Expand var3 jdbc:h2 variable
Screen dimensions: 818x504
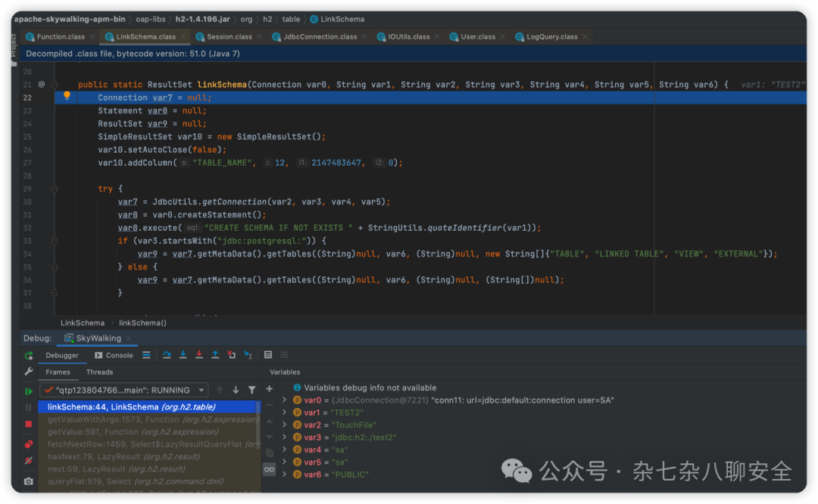tap(284, 437)
